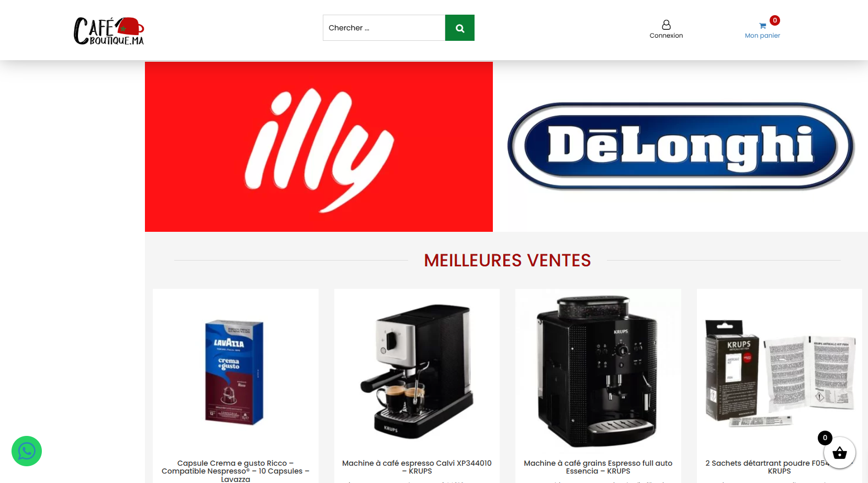Open WhatsApp chat bubble icon
The width and height of the screenshot is (868, 483).
(x=27, y=451)
